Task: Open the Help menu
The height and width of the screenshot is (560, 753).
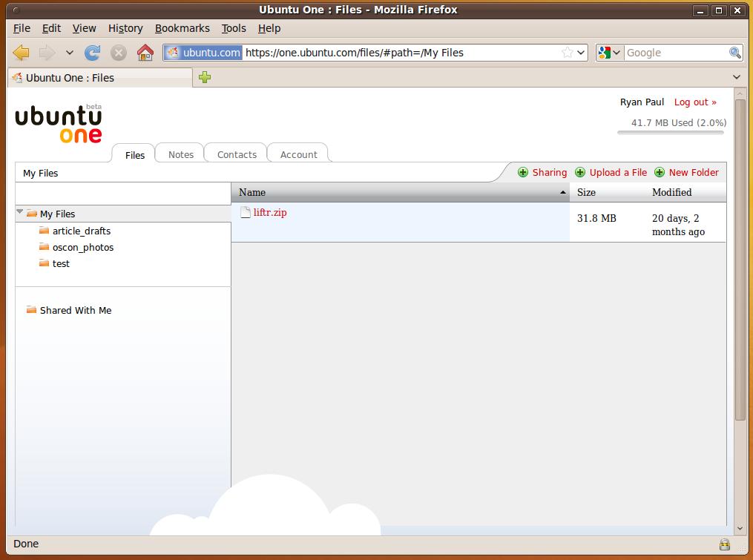Action: tap(269, 28)
